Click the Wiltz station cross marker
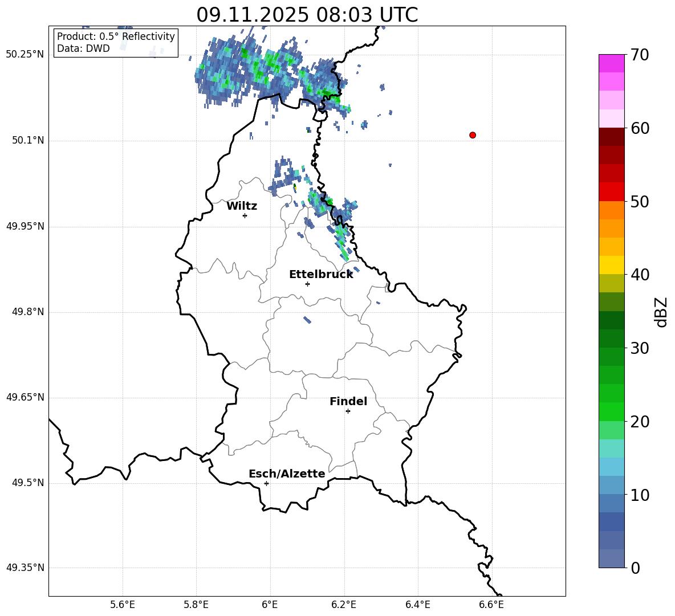675x616 pixels. tap(245, 215)
